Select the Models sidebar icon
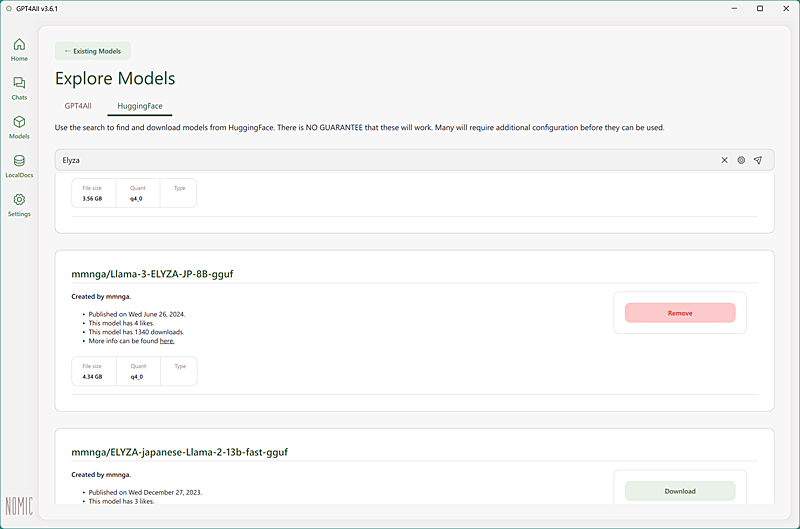The height and width of the screenshot is (529, 800). point(19,126)
